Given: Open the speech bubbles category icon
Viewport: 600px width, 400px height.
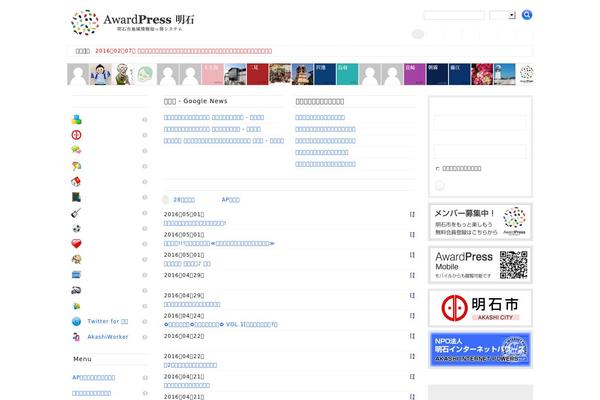Looking at the screenshot, I should pos(77,150).
